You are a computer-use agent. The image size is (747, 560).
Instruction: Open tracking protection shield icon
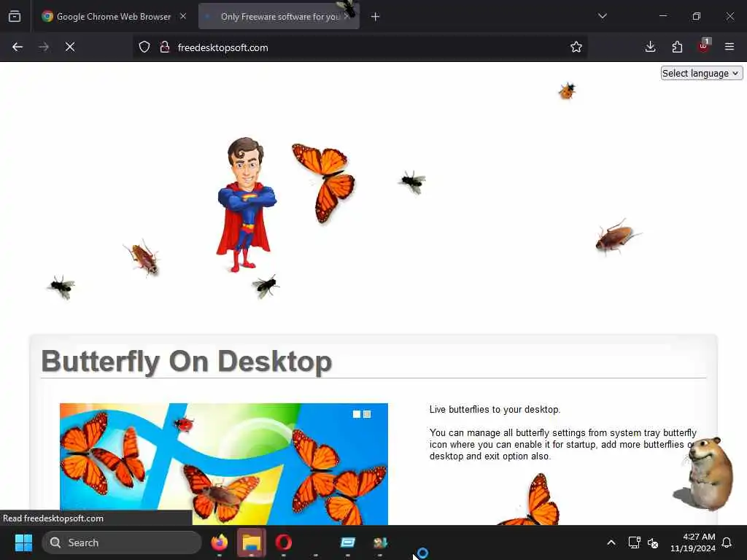[144, 47]
